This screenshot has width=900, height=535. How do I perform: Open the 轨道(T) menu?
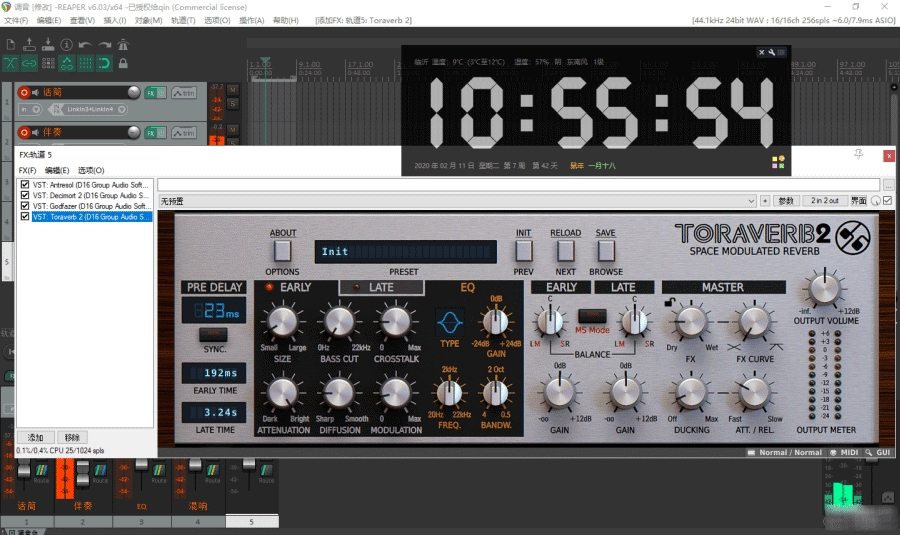tap(183, 20)
